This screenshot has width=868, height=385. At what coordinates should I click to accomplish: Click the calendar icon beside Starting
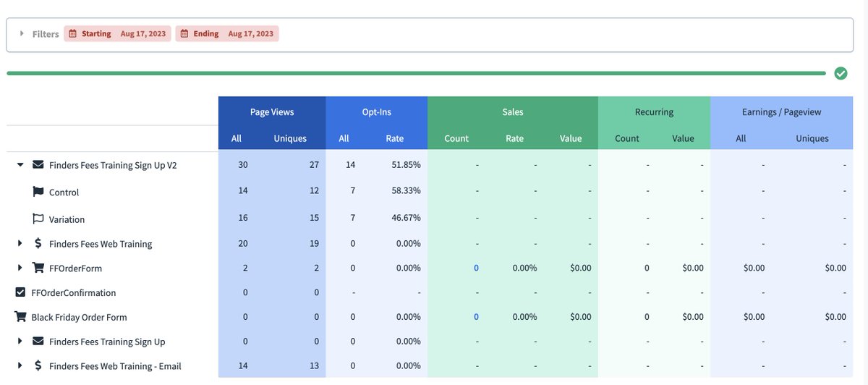point(72,33)
